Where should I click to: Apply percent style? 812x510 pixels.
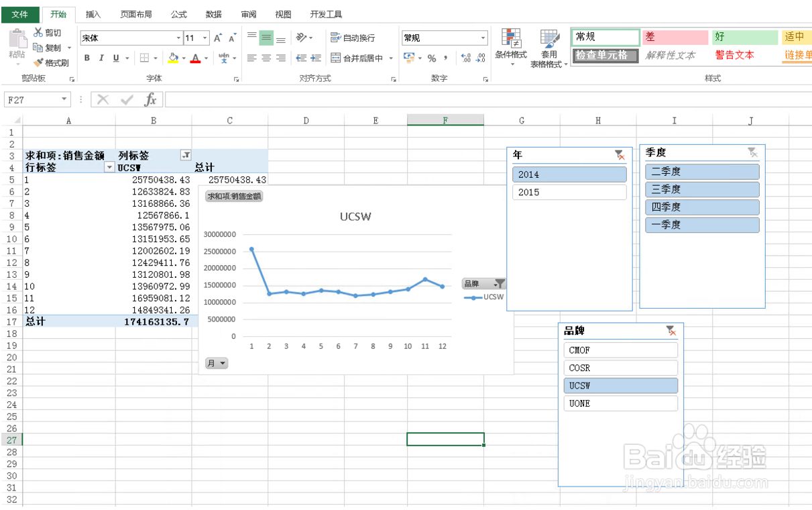tap(432, 58)
